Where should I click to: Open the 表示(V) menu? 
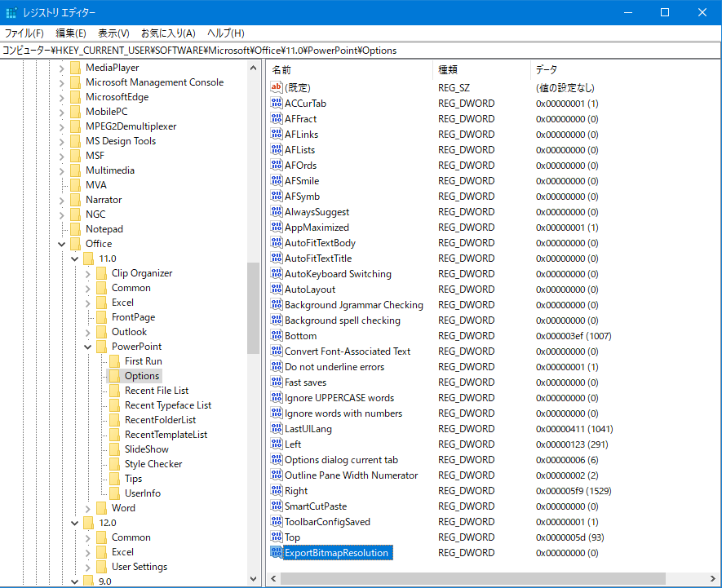(113, 33)
